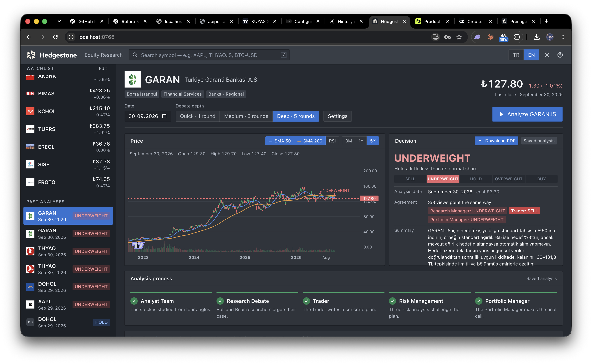Viewport: 592px width, 364px height.
Task: Bookmark this page with the star icon
Action: 459,37
